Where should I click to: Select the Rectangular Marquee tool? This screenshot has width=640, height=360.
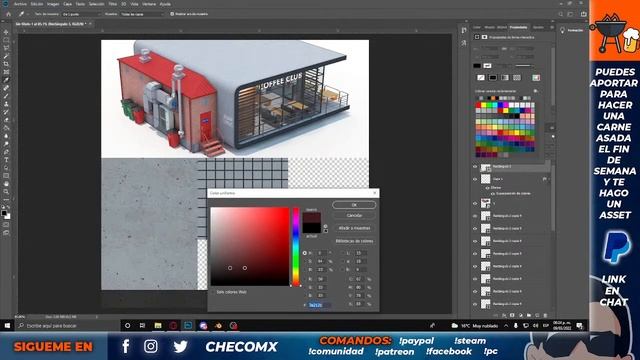click(6, 40)
